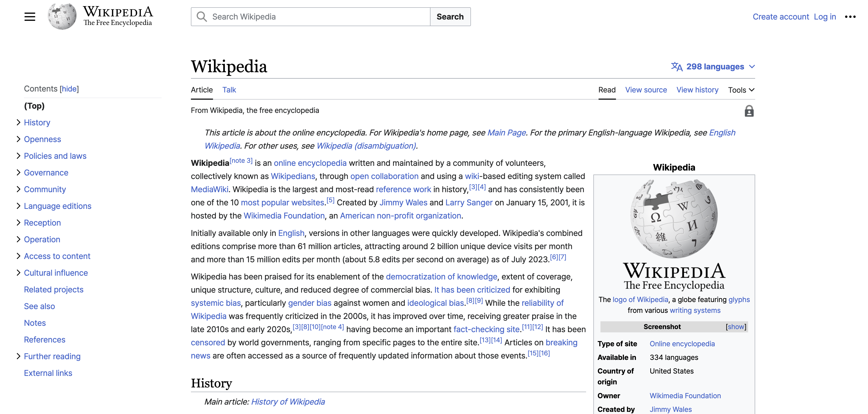Expand Further reading chevron
This screenshot has width=868, height=414.
(19, 356)
